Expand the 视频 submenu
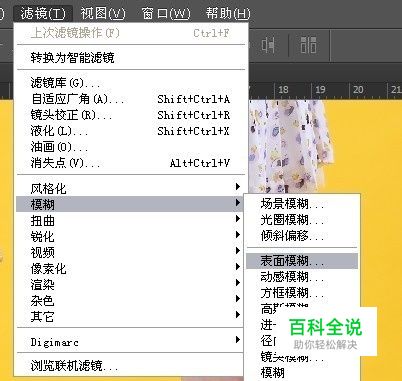The image size is (402, 381). click(x=131, y=252)
